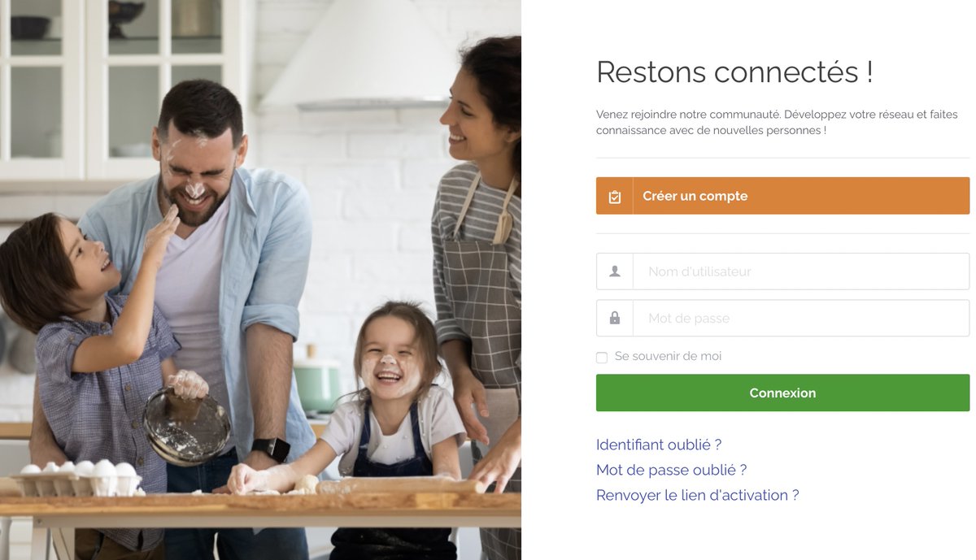Open the Identifiant oublié ? link
The image size is (976, 560).
click(x=659, y=445)
